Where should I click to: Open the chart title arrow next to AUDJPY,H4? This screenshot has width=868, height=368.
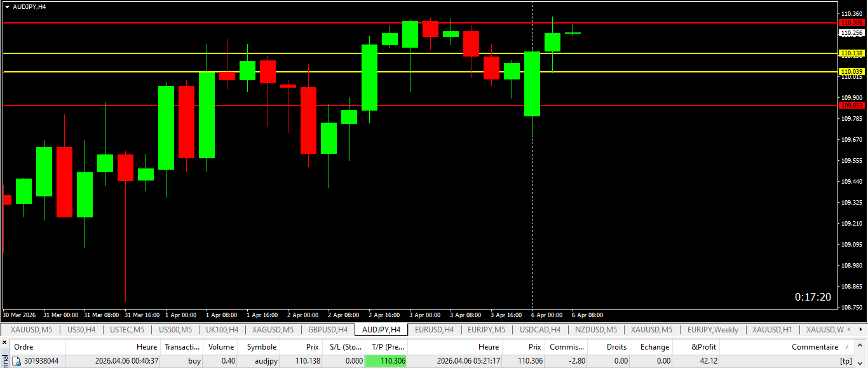click(7, 6)
